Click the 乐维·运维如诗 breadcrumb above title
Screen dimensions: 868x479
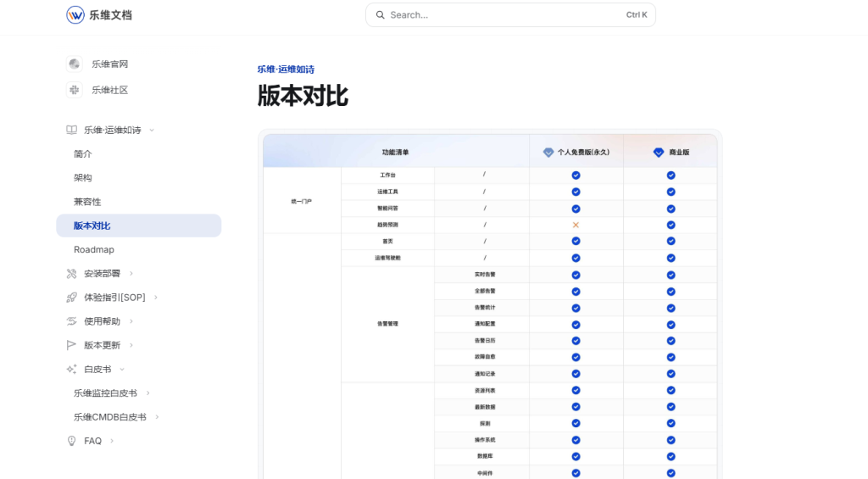point(286,70)
